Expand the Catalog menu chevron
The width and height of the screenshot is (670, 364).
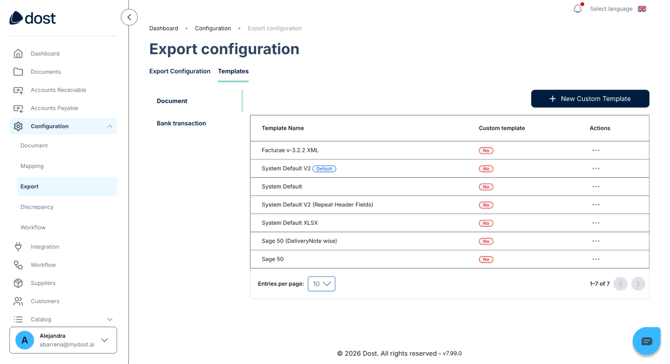pyautogui.click(x=110, y=319)
